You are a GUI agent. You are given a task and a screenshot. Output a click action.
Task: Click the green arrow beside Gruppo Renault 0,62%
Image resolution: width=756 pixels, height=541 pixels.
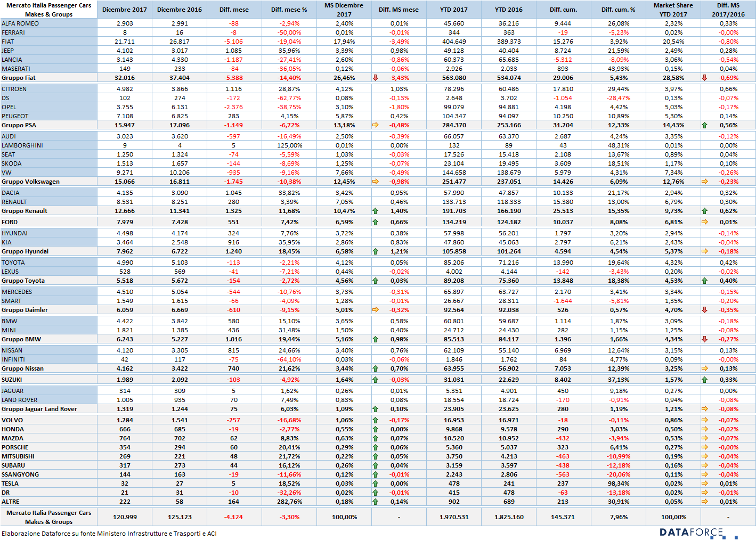704,211
